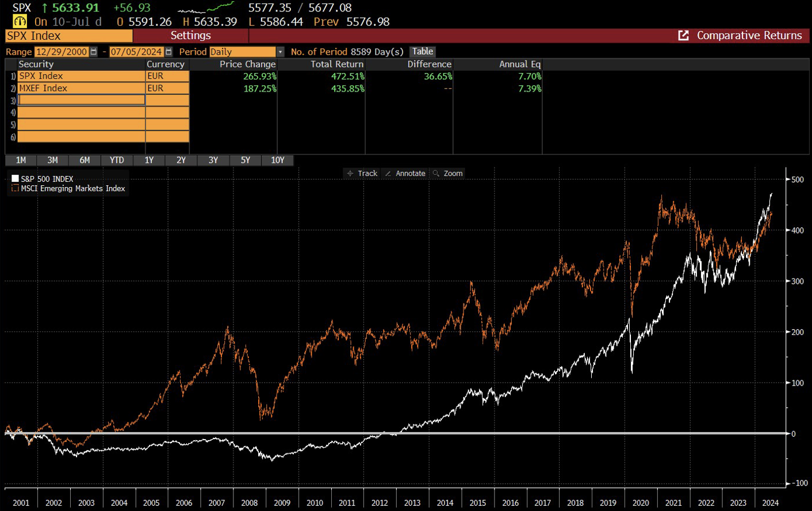Select MXEF Index security cell in row 2
This screenshot has height=511, width=812.
[81, 88]
